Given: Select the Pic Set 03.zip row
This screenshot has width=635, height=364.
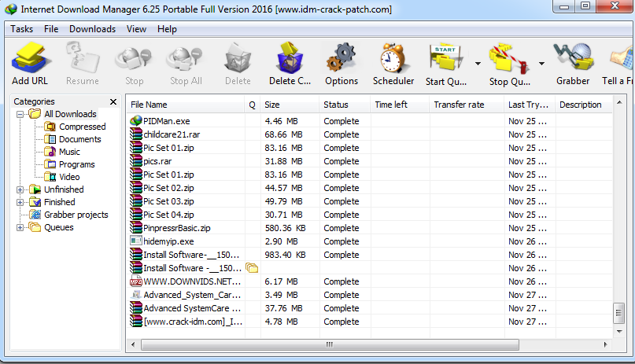Looking at the screenshot, I should pos(371,201).
